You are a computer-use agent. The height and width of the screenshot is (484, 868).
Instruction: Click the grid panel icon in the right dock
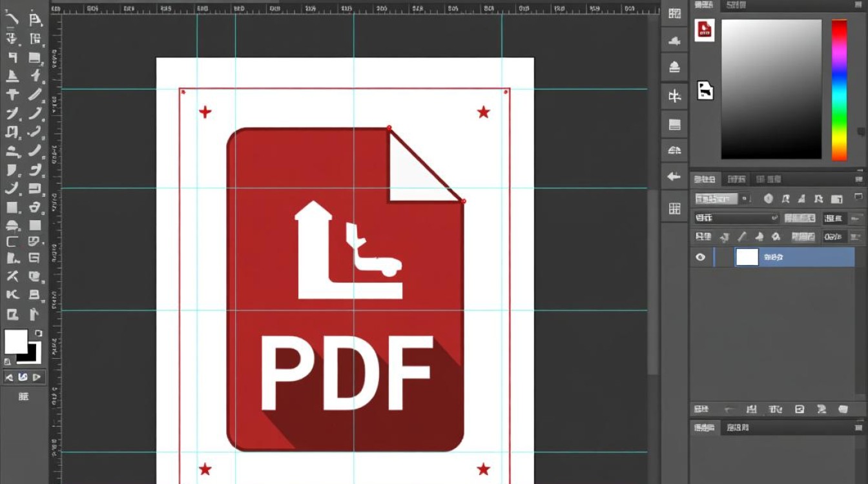[674, 208]
